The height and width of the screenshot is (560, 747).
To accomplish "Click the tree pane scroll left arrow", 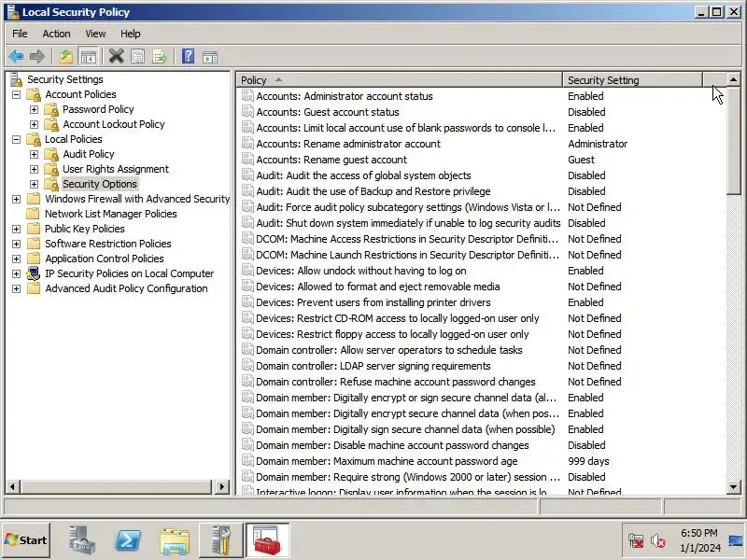I will pyautogui.click(x=13, y=486).
